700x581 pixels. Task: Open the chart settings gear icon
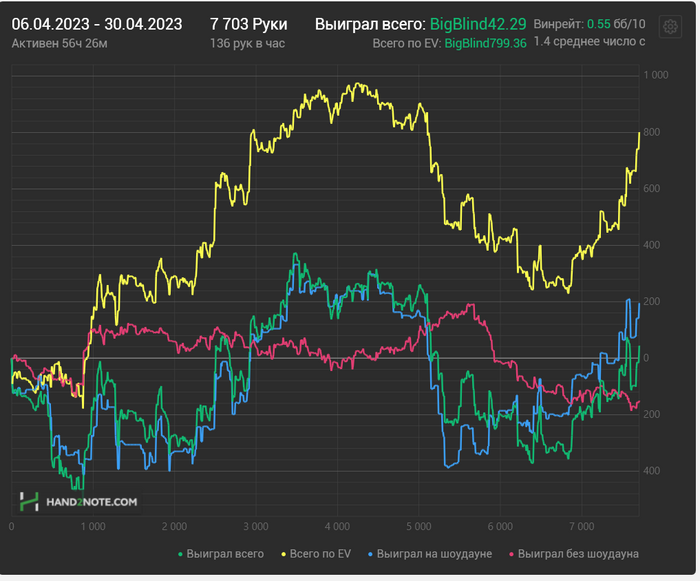670,27
